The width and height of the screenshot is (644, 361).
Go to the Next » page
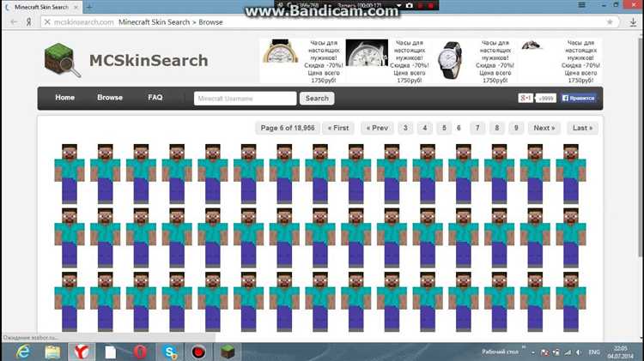544,128
